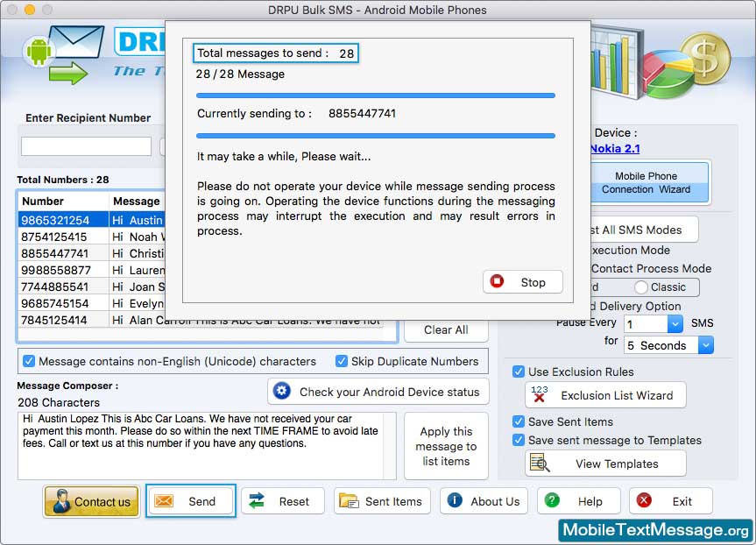Click the Contact us person icon

(61, 501)
